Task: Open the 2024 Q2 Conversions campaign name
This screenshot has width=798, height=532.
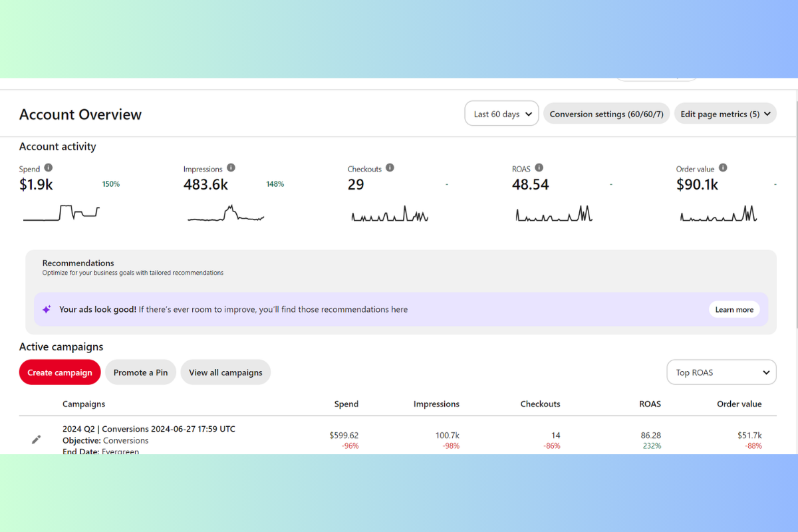Action: (x=148, y=429)
